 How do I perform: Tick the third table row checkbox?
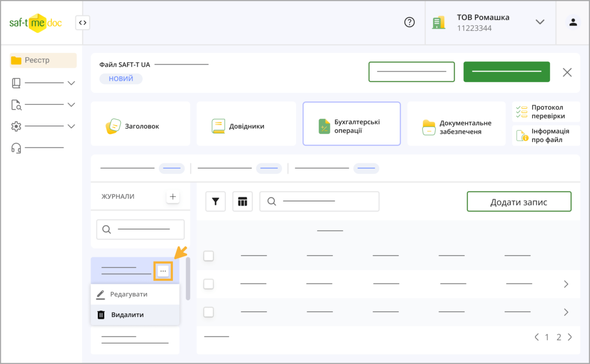click(x=208, y=312)
